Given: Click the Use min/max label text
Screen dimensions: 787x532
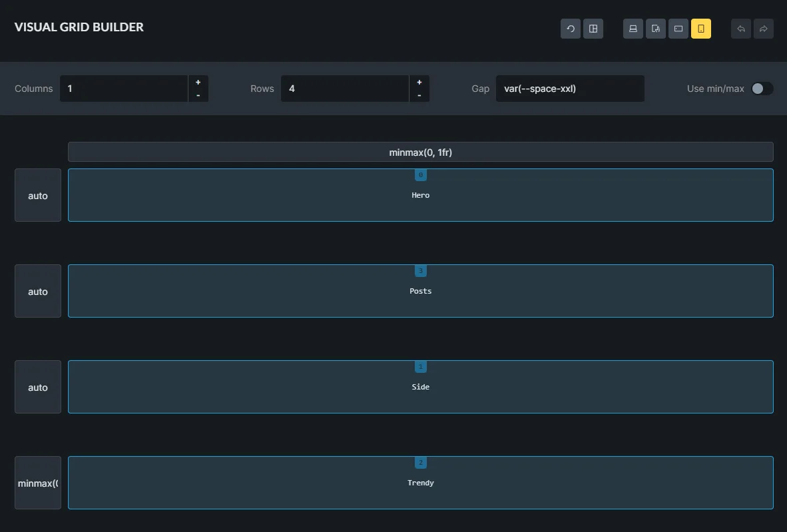Looking at the screenshot, I should tap(715, 89).
